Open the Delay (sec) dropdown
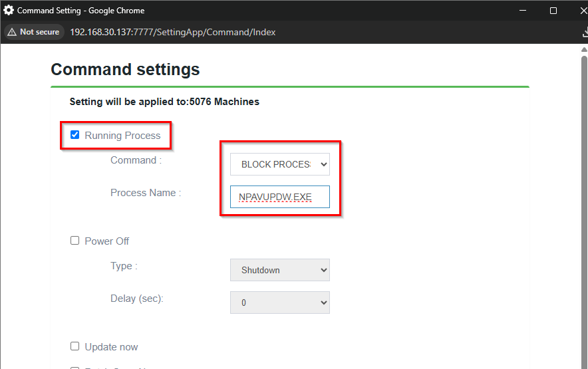The image size is (588, 369). tap(279, 303)
